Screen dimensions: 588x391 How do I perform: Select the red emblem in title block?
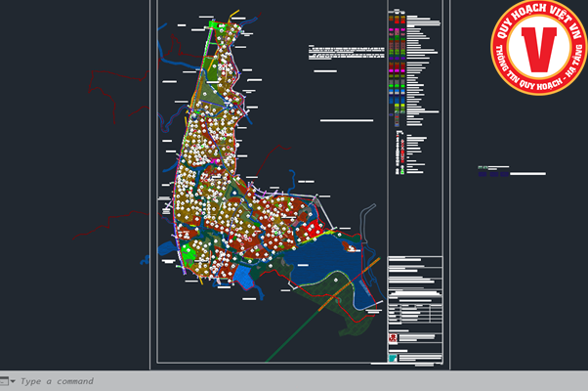coord(393,338)
